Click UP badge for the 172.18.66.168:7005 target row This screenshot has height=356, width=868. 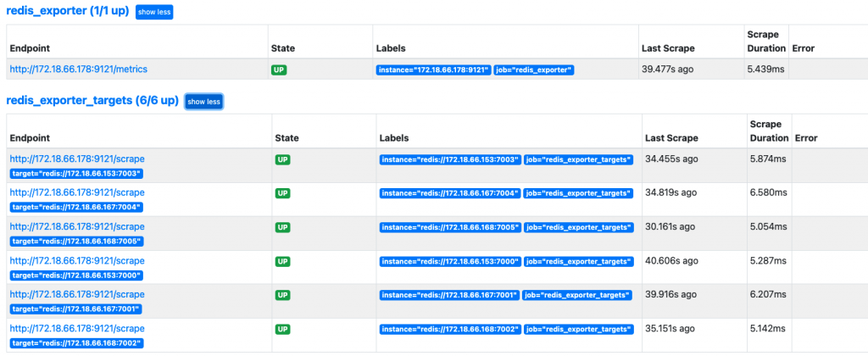(283, 227)
